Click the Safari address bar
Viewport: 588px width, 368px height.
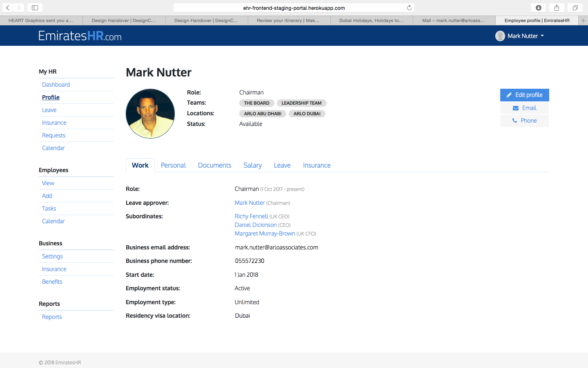point(294,8)
